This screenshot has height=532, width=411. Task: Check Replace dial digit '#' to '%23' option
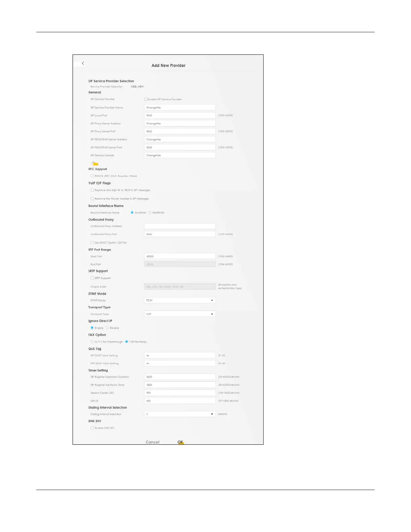(92, 190)
